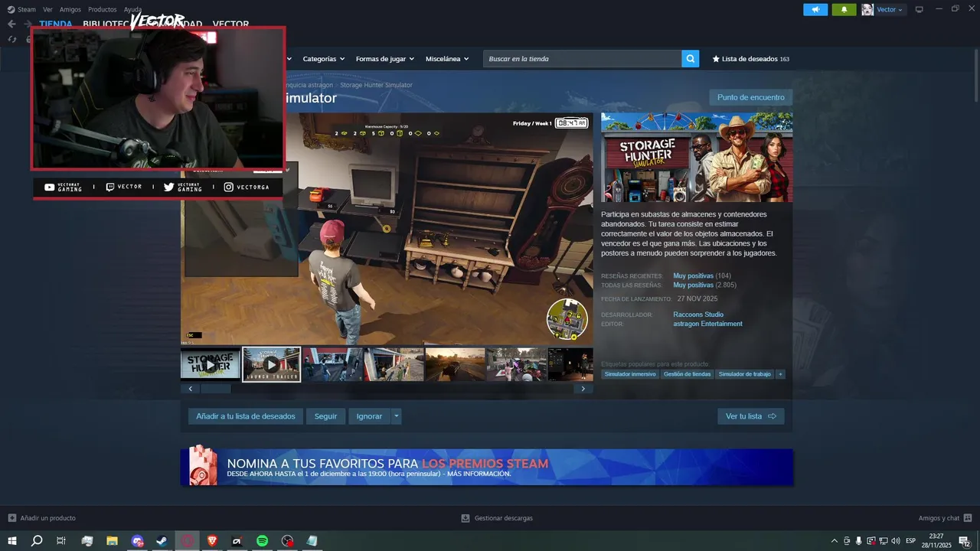Open Steam from the taskbar

point(162,541)
